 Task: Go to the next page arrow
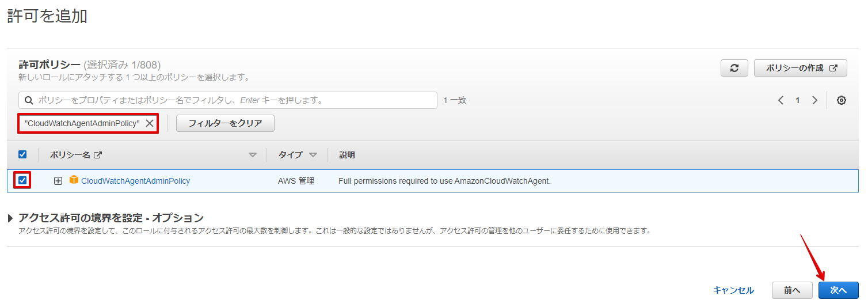click(x=814, y=100)
